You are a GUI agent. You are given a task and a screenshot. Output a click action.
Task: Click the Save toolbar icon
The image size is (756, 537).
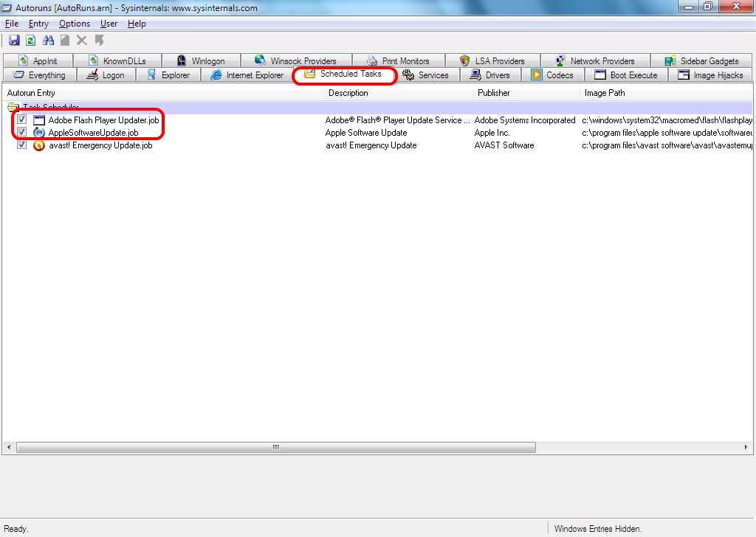(14, 41)
